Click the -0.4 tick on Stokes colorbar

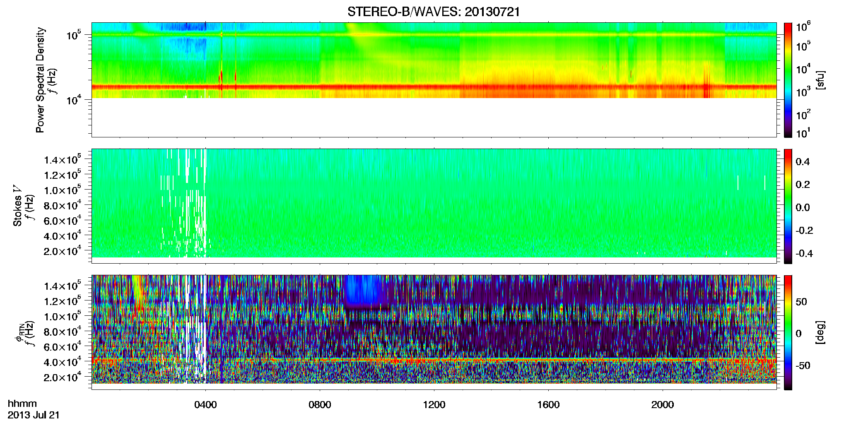(x=804, y=253)
